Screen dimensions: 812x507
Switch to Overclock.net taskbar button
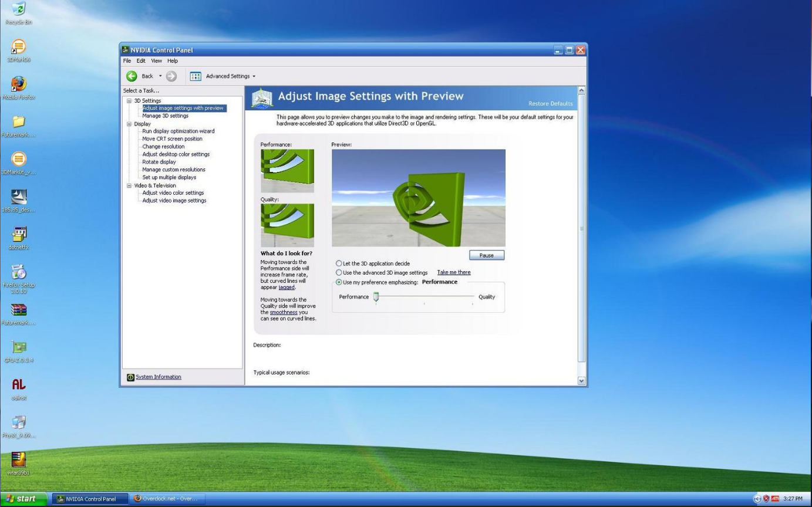pyautogui.click(x=169, y=499)
